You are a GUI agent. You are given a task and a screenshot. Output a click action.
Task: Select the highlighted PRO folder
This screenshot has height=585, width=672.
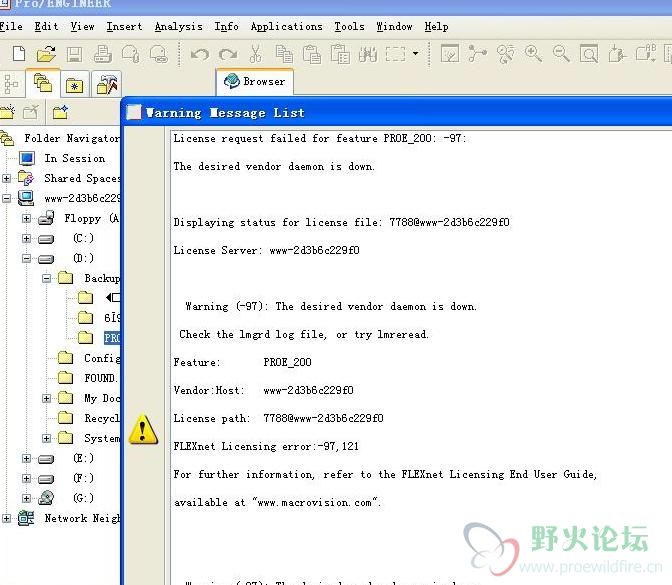112,338
